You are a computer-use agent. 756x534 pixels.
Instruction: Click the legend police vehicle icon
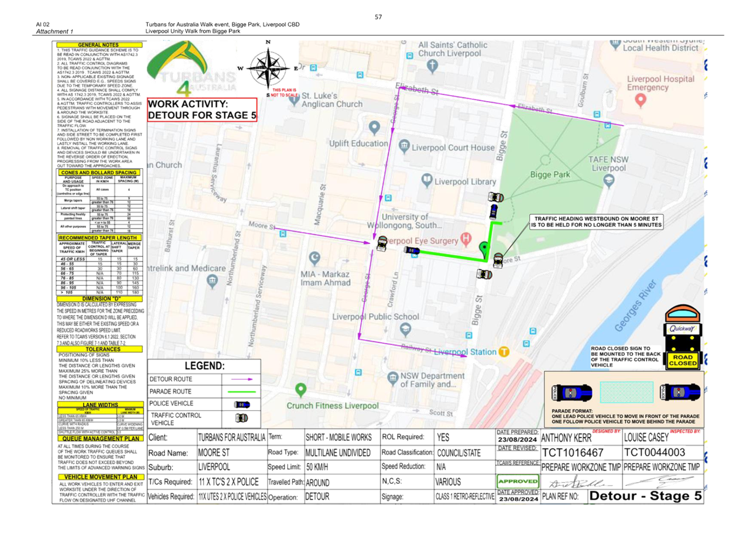pos(242,404)
